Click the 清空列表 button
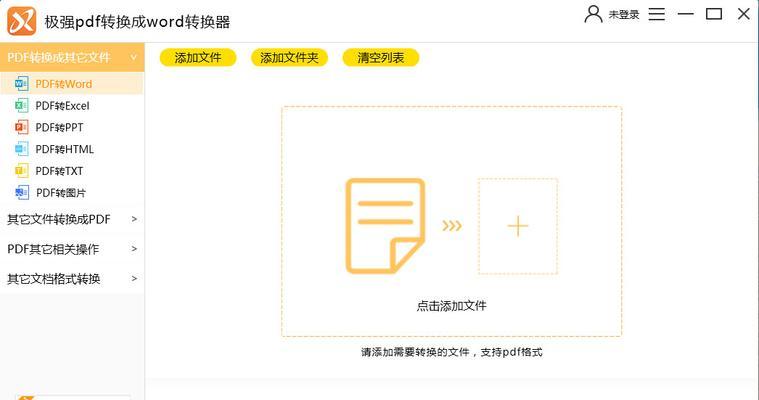Image resolution: width=759 pixels, height=400 pixels. (x=380, y=58)
